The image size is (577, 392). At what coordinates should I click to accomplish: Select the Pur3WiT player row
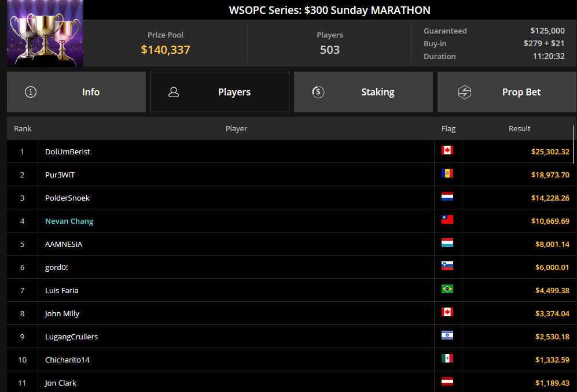(x=289, y=175)
